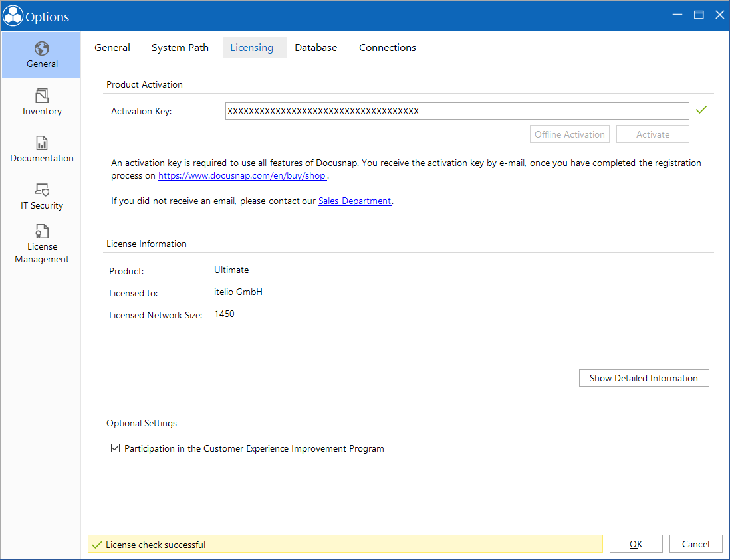Click the Docusnap logo in title bar
Image resolution: width=730 pixels, height=560 pixels.
pyautogui.click(x=13, y=16)
